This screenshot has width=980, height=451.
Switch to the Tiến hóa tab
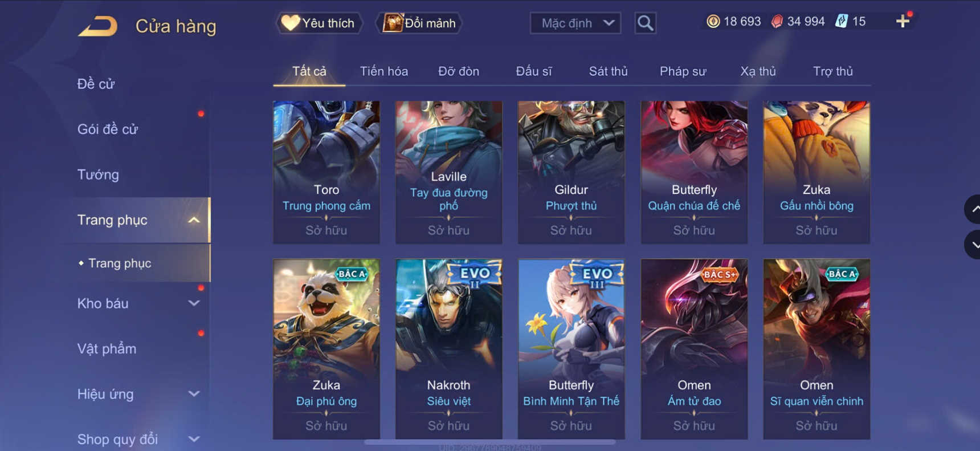coord(383,71)
